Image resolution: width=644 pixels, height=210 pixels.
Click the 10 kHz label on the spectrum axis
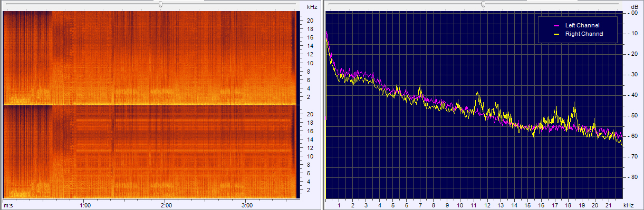[x=460, y=205]
